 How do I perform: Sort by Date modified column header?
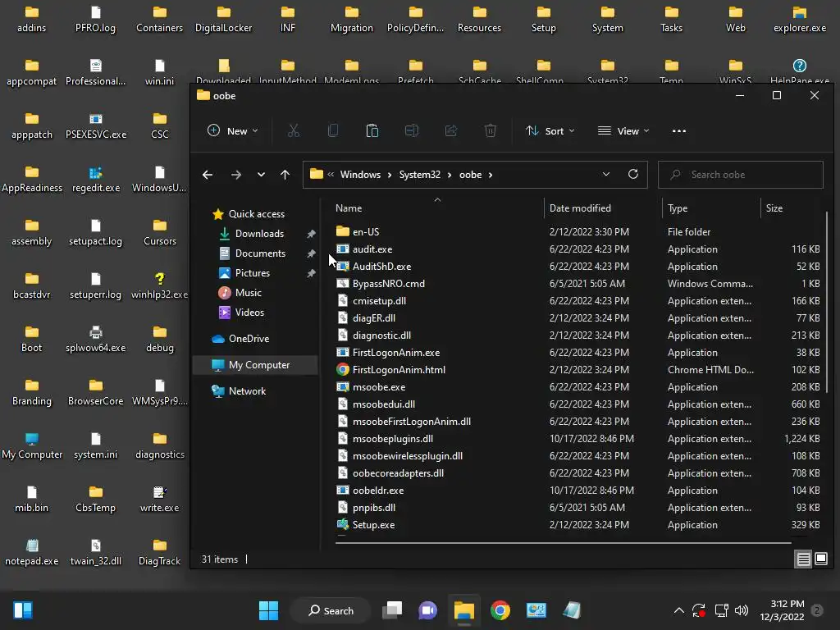coord(603,208)
